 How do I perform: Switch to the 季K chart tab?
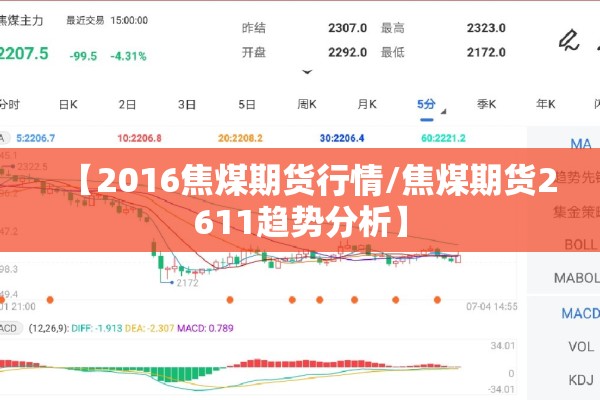pyautogui.click(x=486, y=104)
